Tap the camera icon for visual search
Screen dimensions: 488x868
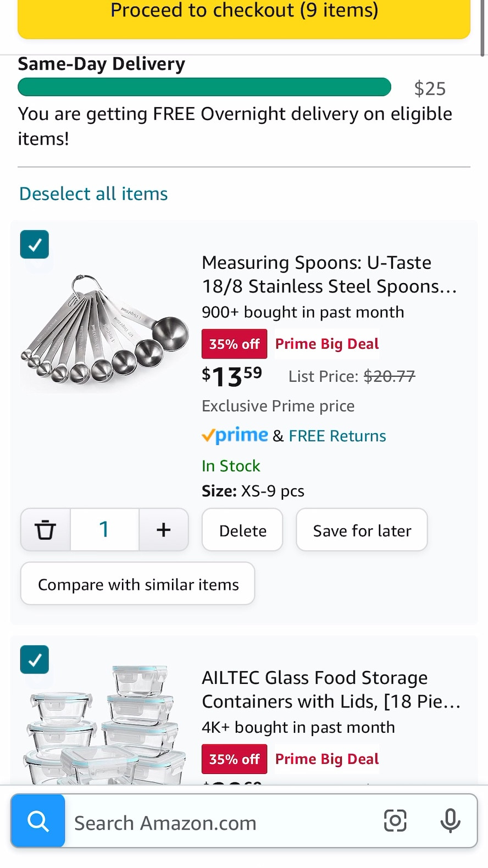coord(395,821)
